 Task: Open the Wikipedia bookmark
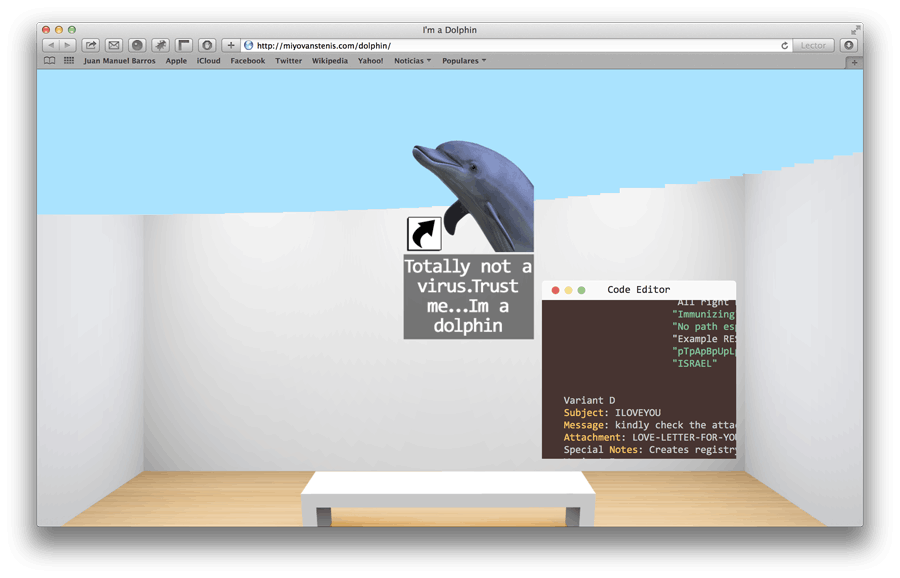[x=329, y=61]
